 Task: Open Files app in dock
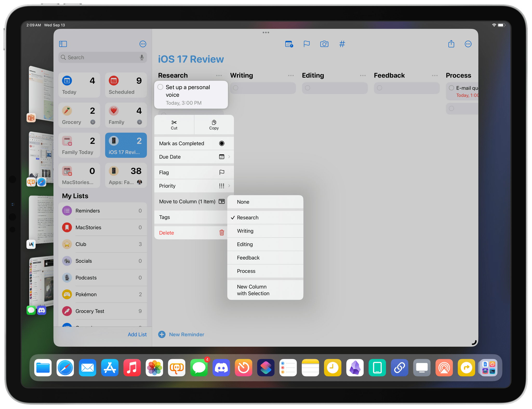43,367
